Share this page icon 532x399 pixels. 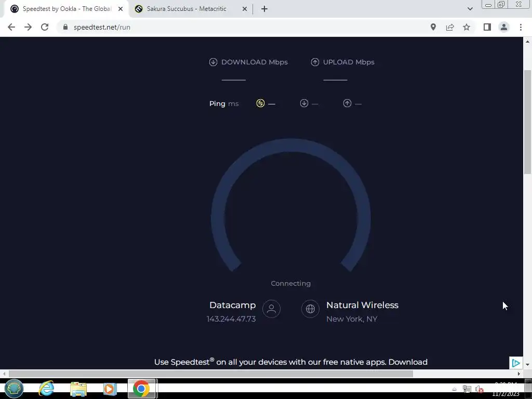450,27
